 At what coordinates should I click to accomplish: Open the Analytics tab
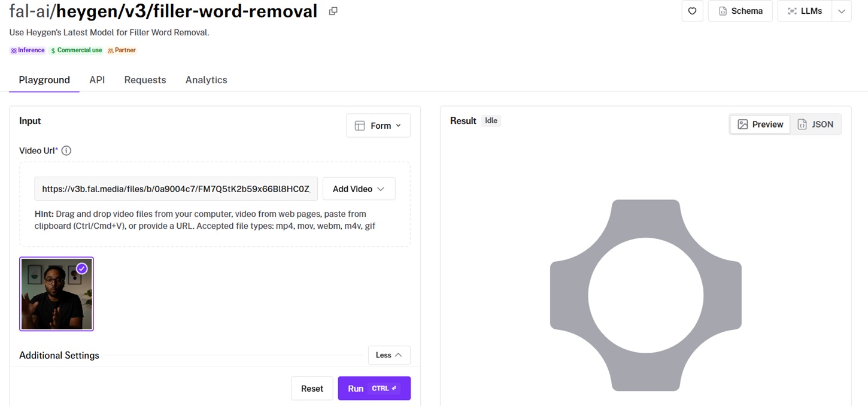coord(207,80)
